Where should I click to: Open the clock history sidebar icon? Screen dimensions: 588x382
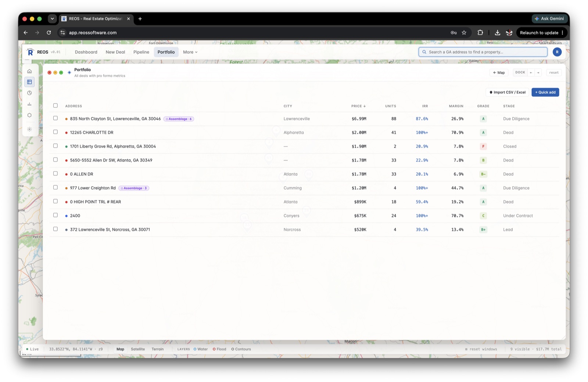click(x=29, y=93)
